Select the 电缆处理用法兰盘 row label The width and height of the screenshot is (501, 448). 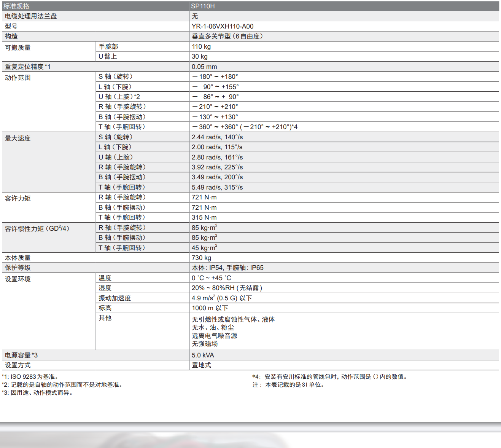31,16
